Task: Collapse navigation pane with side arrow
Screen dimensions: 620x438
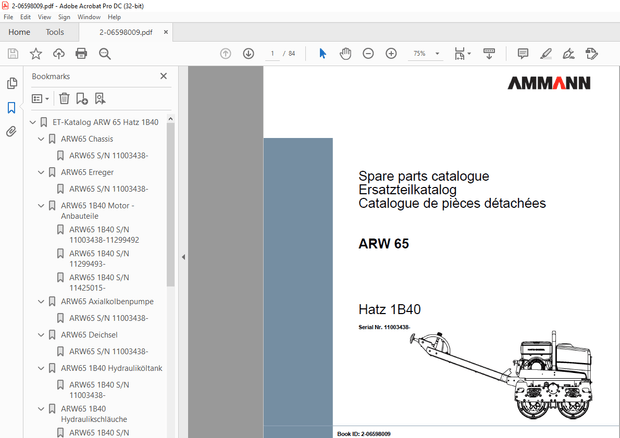Action: tap(183, 257)
